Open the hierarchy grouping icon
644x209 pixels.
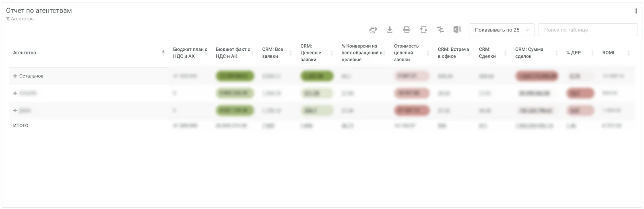[440, 30]
